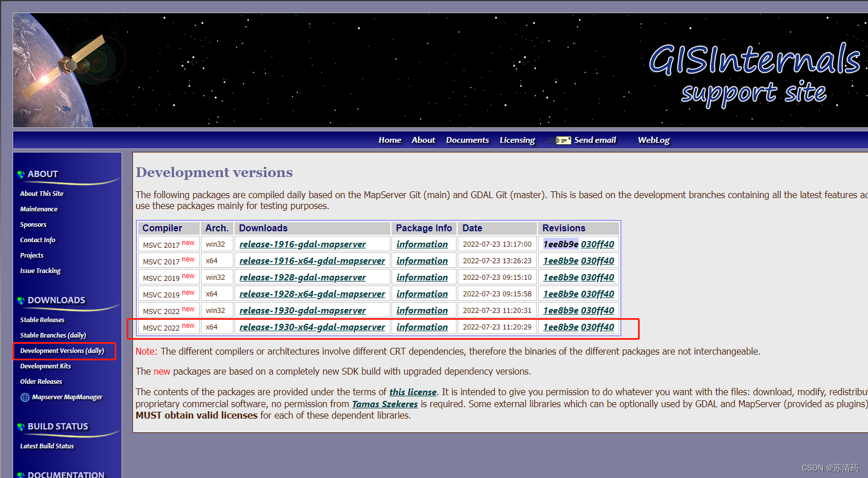868x478 pixels.
Task: Open the Contact Info sidebar link
Action: (x=38, y=240)
